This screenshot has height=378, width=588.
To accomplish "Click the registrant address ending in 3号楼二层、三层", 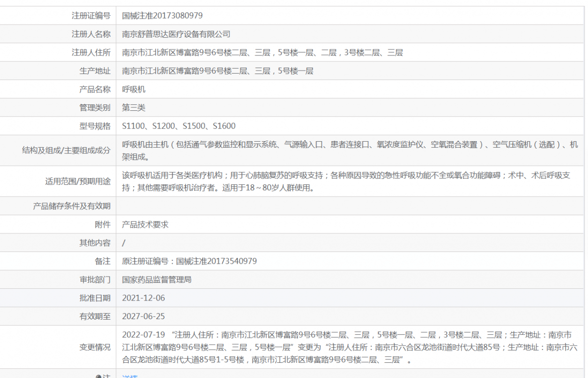I will [262, 52].
